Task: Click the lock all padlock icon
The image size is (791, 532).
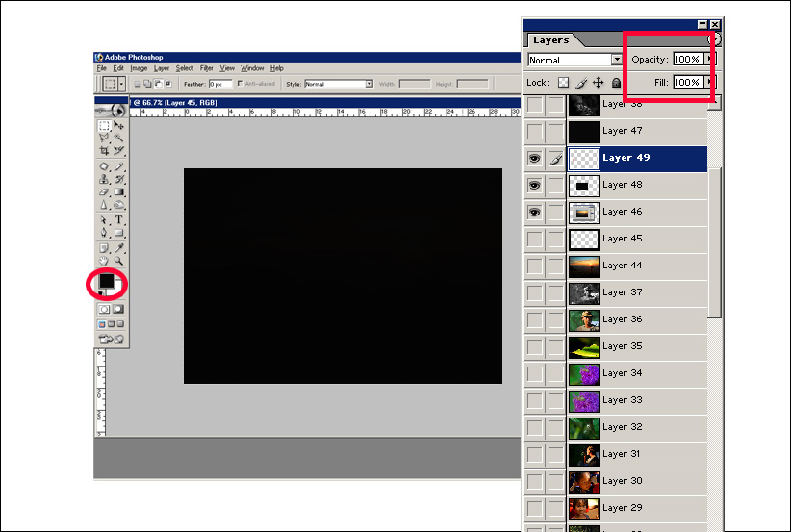Action: pos(617,83)
